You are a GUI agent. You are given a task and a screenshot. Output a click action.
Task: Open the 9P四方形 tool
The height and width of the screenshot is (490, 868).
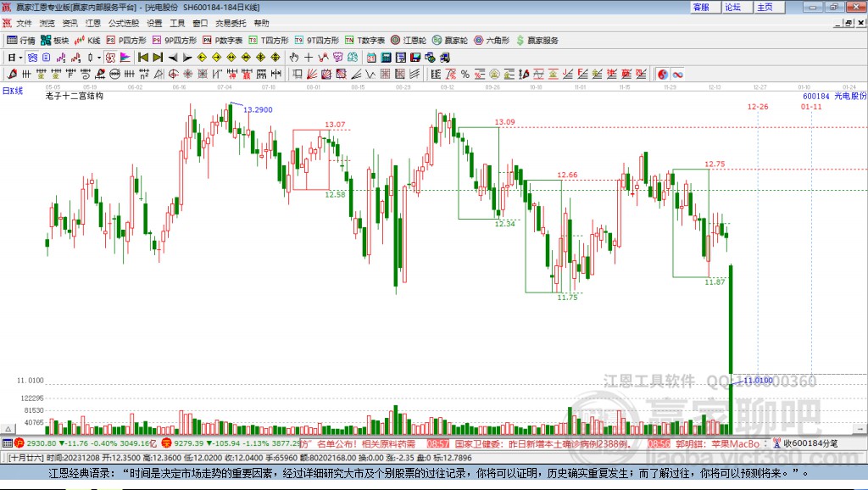pos(175,41)
